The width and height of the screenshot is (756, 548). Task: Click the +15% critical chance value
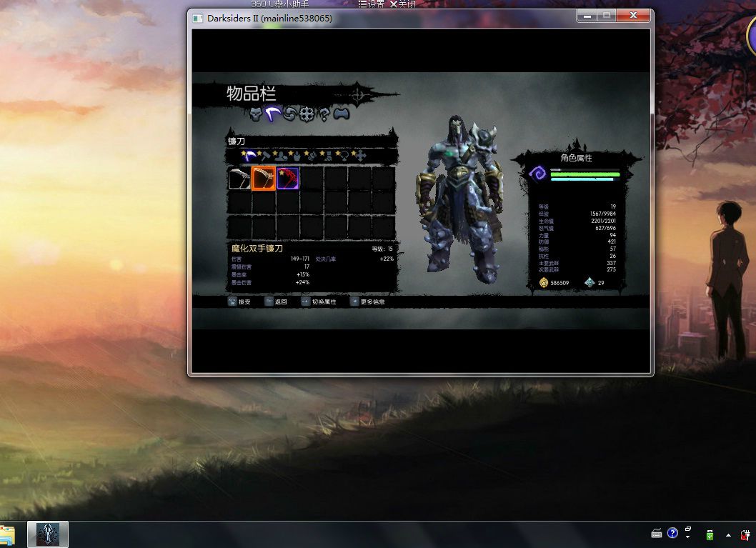[303, 274]
